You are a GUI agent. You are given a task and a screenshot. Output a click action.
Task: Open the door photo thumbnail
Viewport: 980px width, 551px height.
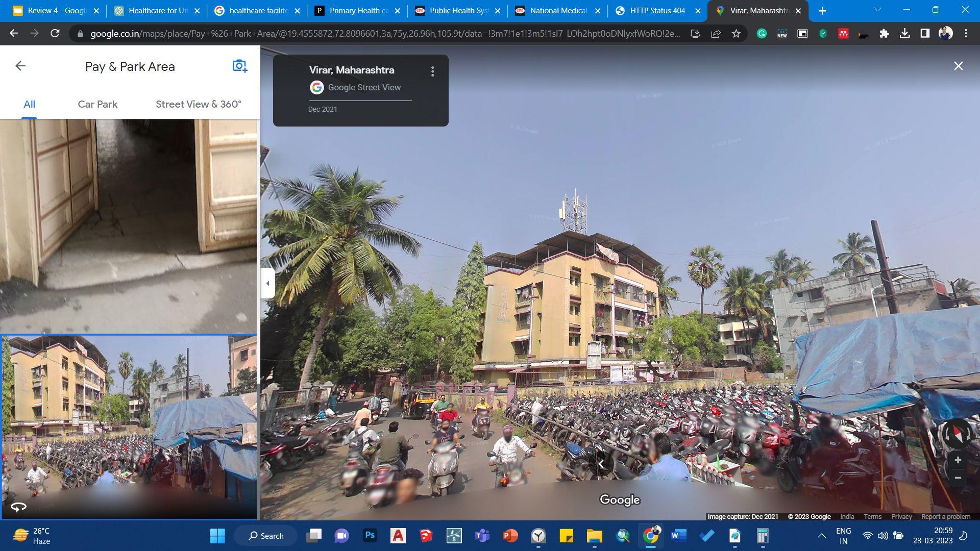click(x=129, y=226)
